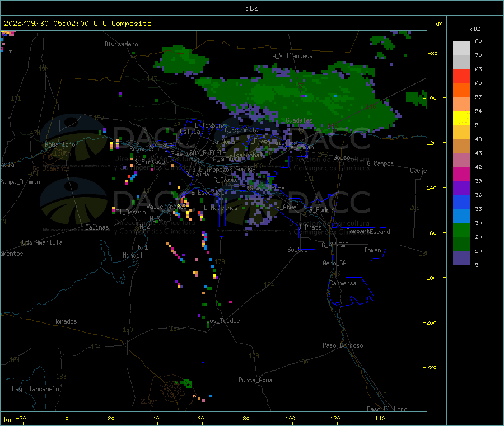This screenshot has width=504, height=426.
Task: Click the S_Pintada label
Action: 150,162
